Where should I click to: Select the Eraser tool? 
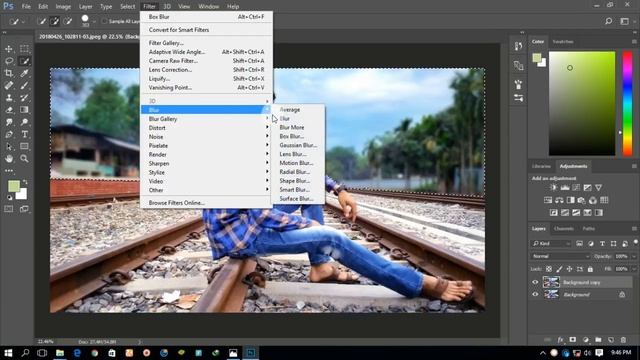pos(9,110)
